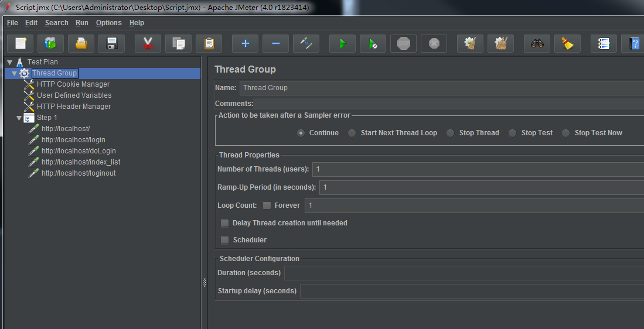The width and height of the screenshot is (644, 329).
Task: Click the sampler icon beside http://localhost/doLogin
Action: [x=33, y=151]
